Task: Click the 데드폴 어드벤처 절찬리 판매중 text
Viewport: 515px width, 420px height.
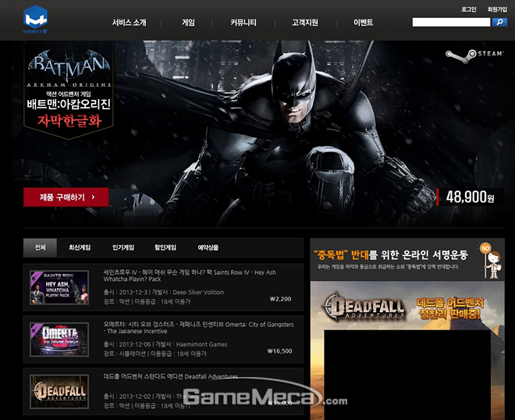Action: pos(449,308)
